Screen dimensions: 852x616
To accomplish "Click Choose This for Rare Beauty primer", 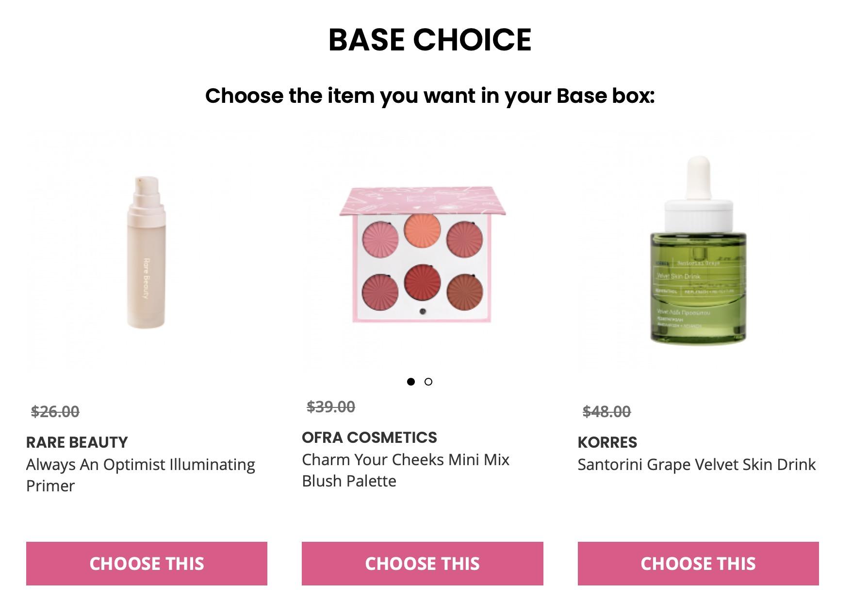I will click(x=147, y=563).
